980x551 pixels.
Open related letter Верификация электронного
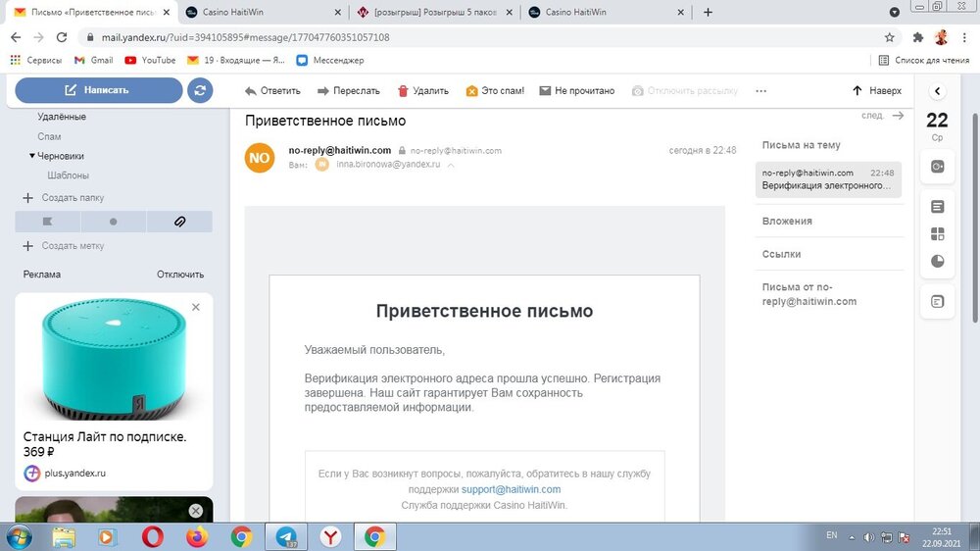point(828,179)
